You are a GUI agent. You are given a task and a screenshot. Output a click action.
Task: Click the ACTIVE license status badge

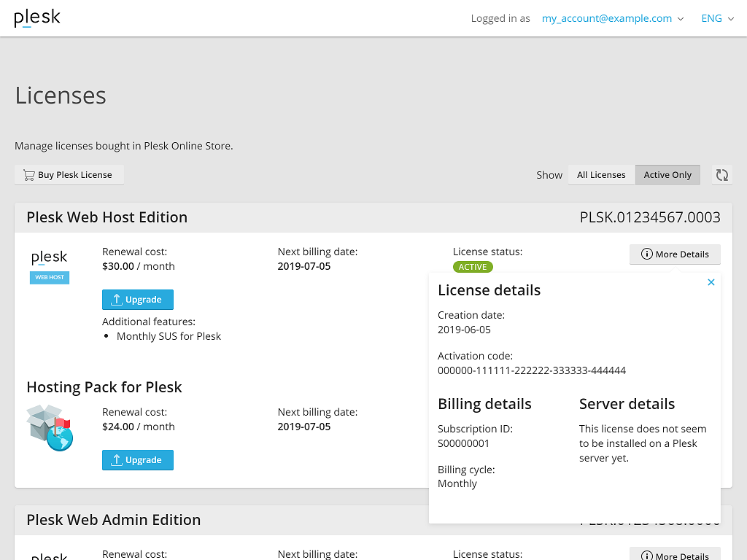473,267
